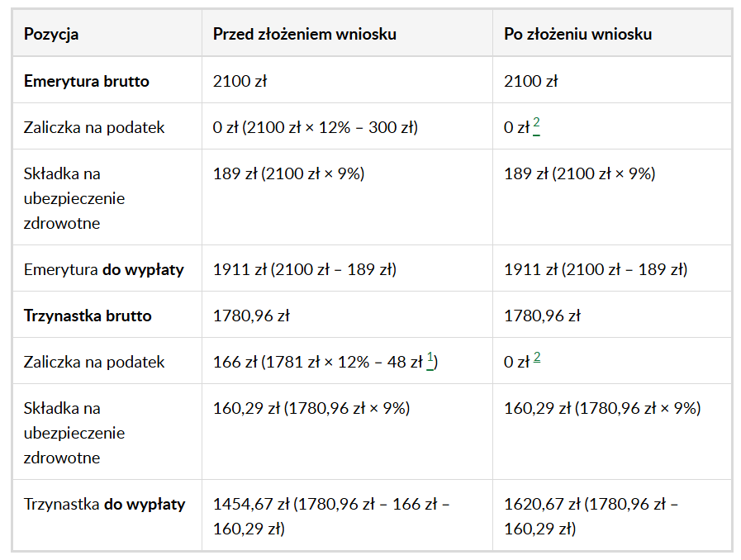Click the Trzynastka do wypłaty label
The image size is (741, 560).
104,504
